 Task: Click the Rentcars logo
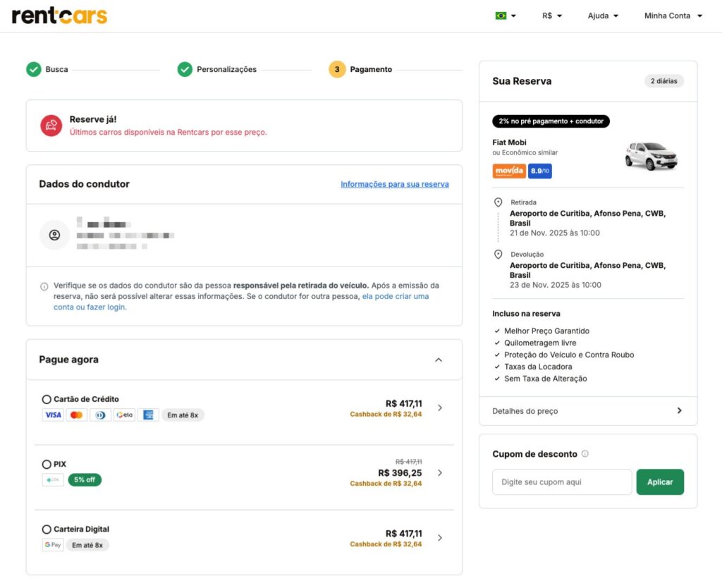coord(59,16)
